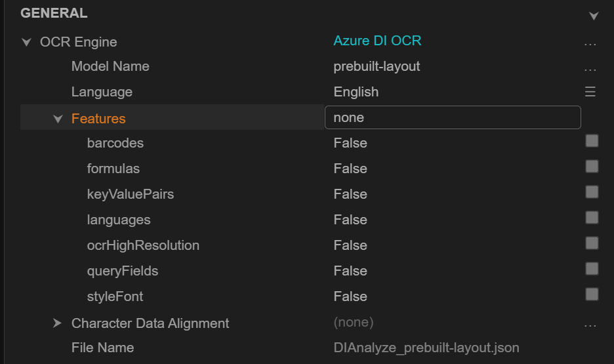Click the Features value field showing none
Viewport: 614px width, 364px height.
tap(453, 118)
